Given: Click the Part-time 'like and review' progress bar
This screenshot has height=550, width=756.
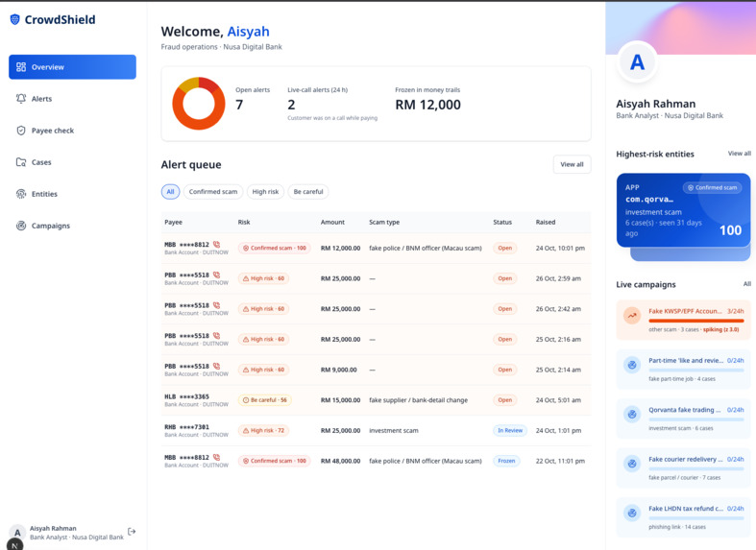Looking at the screenshot, I should coord(696,370).
